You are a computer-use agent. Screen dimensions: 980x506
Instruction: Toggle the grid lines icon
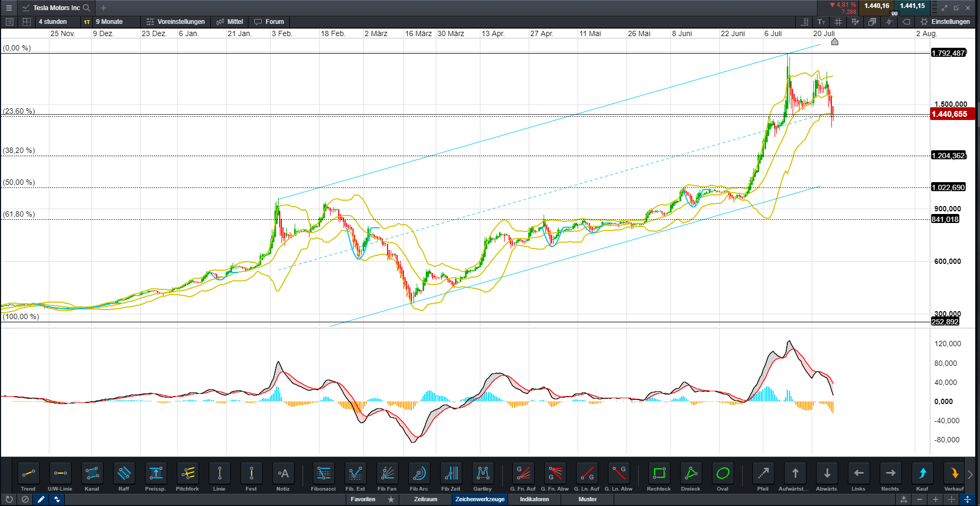coord(838,22)
